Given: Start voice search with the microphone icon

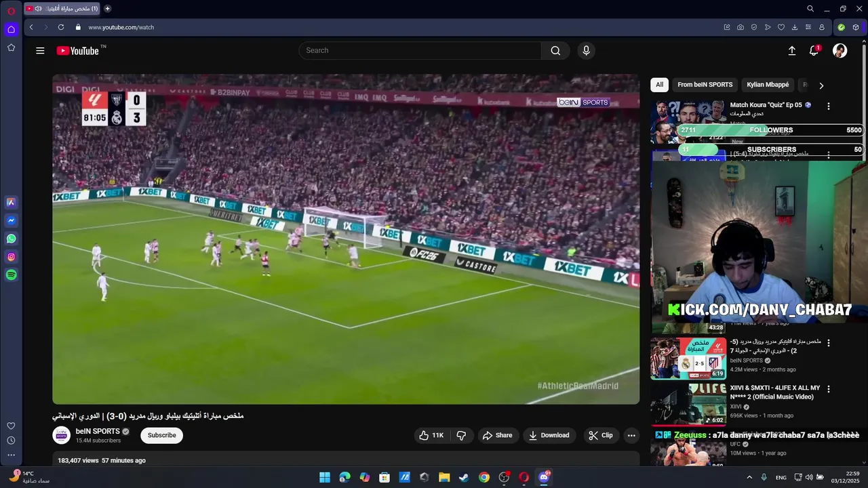Looking at the screenshot, I should click(x=586, y=51).
